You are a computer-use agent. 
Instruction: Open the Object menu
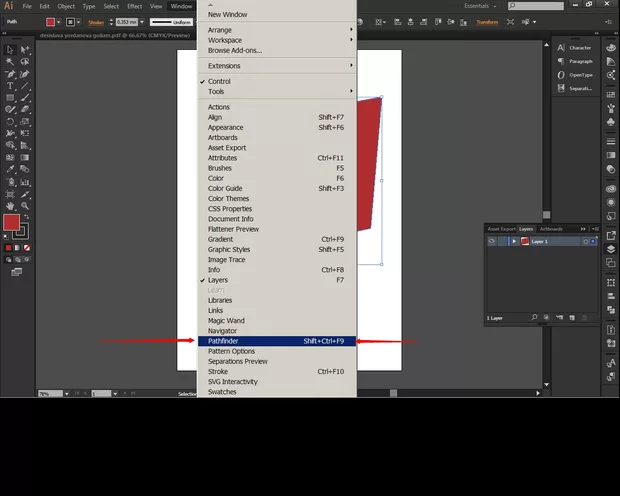(x=66, y=6)
